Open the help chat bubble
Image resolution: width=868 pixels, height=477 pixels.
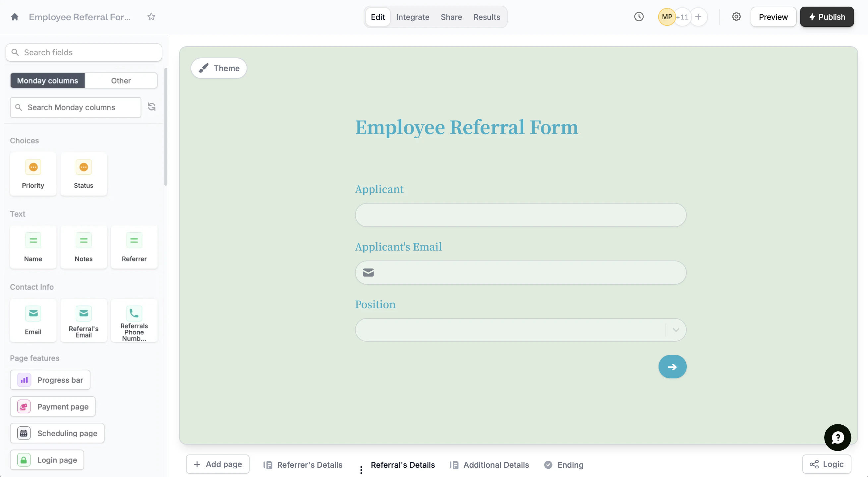[837, 437]
